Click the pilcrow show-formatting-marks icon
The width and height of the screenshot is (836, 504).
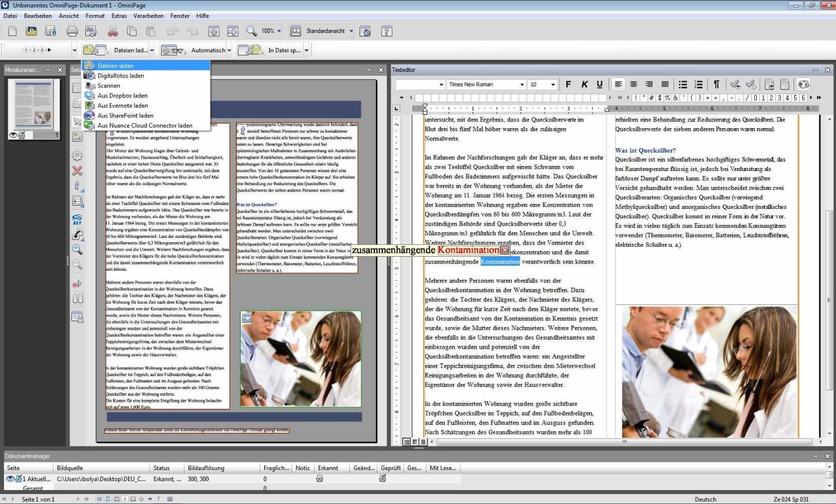716,84
